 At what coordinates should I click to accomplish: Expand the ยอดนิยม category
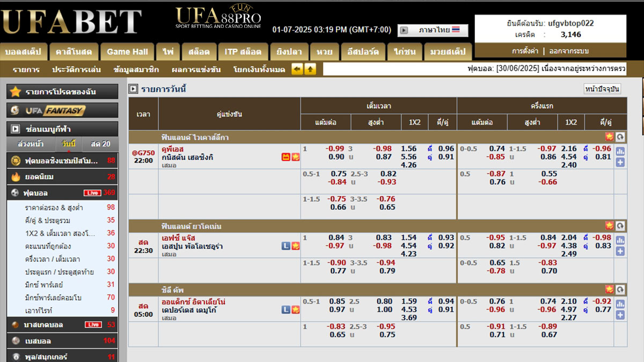[62, 176]
